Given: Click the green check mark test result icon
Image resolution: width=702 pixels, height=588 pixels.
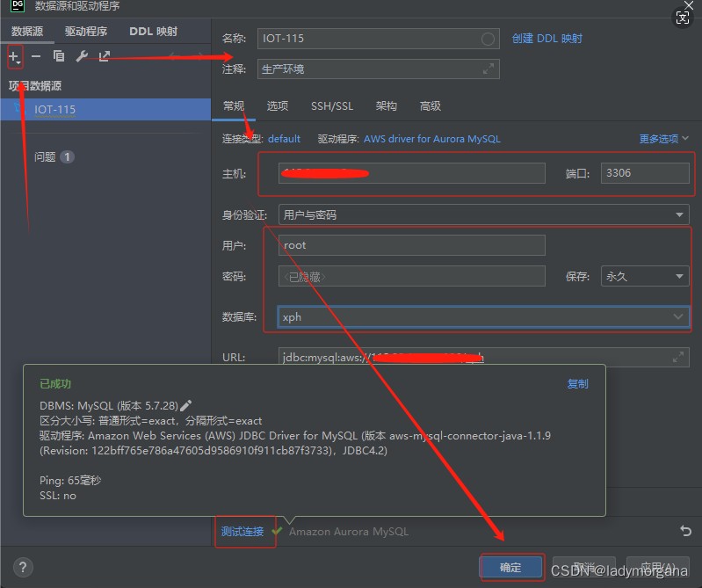Looking at the screenshot, I should [x=277, y=532].
